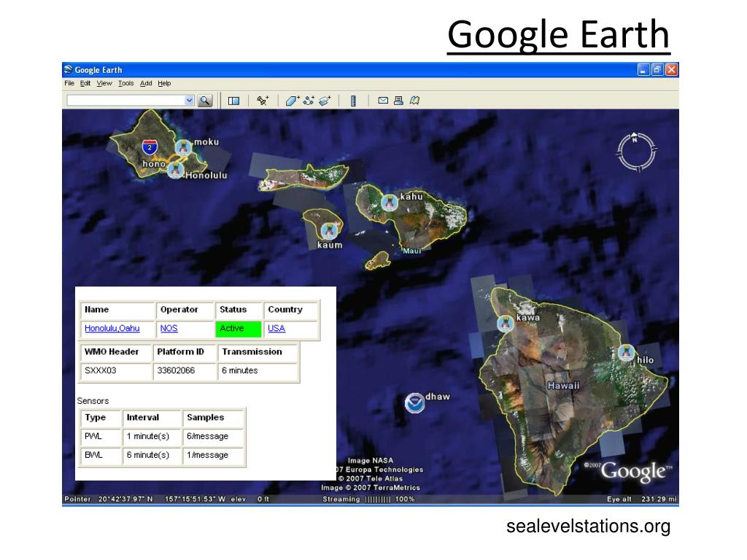The width and height of the screenshot is (747, 560).
Task: Open the View menu
Action: [104, 83]
